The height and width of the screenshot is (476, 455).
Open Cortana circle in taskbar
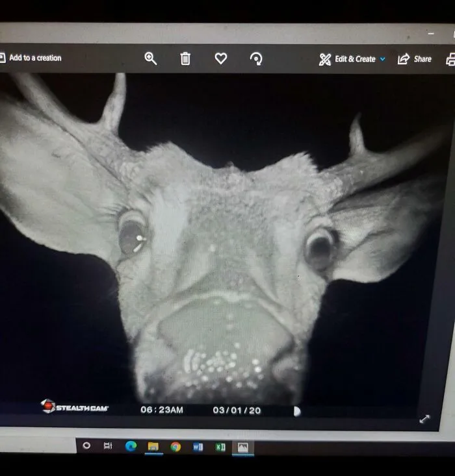coord(86,445)
